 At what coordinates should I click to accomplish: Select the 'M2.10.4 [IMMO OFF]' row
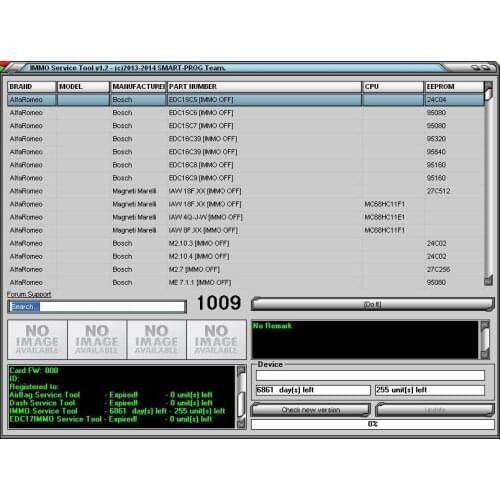coord(246,256)
